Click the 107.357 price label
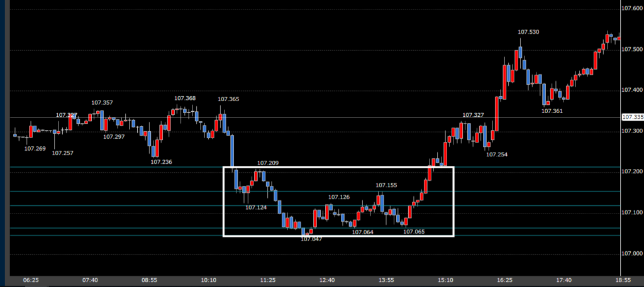The image size is (644, 287). coord(102,103)
